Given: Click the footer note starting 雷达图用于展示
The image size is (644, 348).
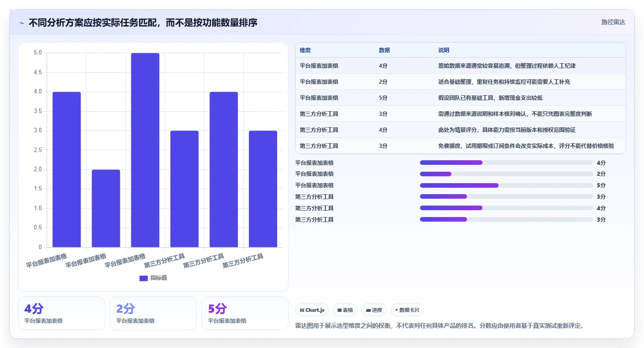Looking at the screenshot, I should [x=440, y=326].
